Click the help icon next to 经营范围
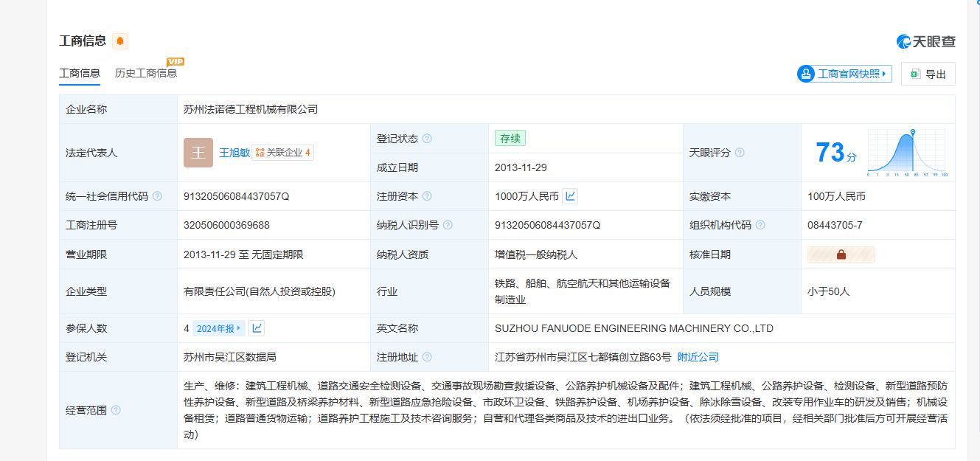 click(x=116, y=410)
